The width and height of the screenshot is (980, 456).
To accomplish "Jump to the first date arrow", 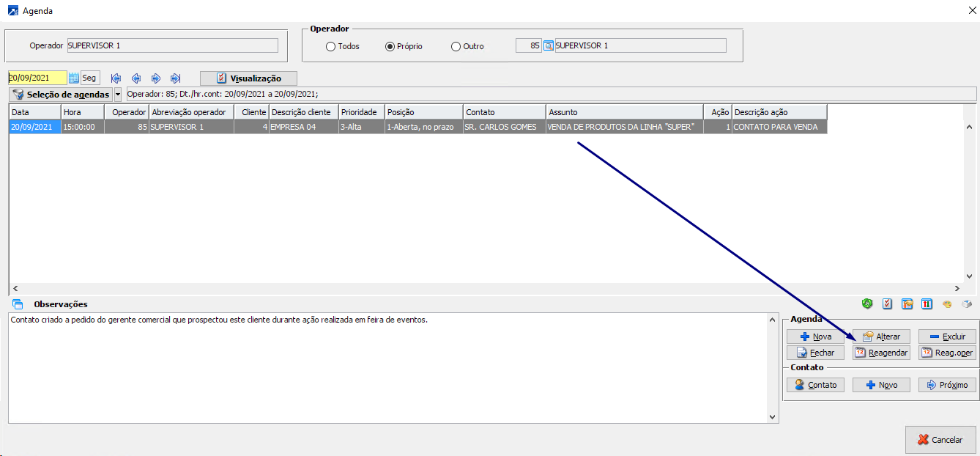I will point(116,78).
